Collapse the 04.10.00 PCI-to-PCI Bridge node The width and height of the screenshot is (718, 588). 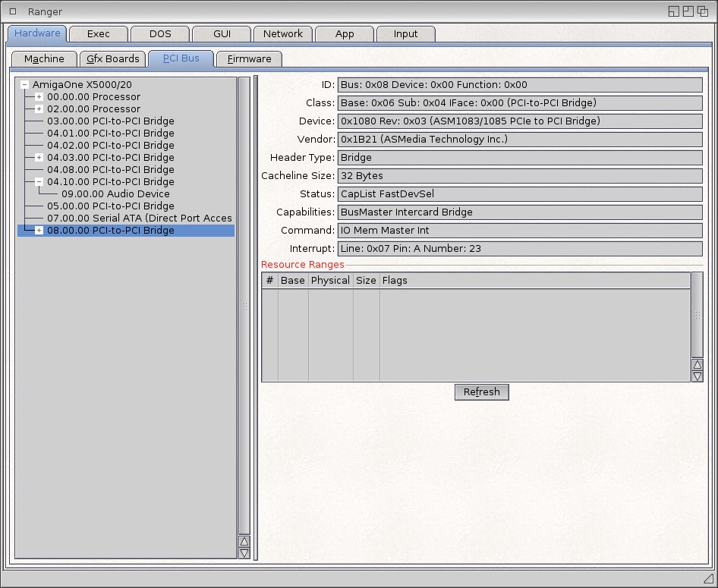39,182
